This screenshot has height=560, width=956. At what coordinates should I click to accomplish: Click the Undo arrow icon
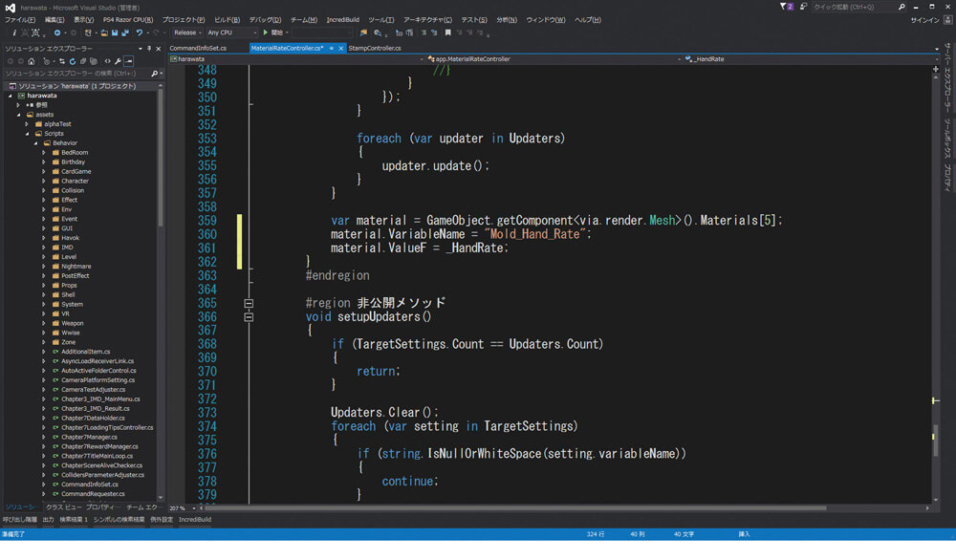140,32
